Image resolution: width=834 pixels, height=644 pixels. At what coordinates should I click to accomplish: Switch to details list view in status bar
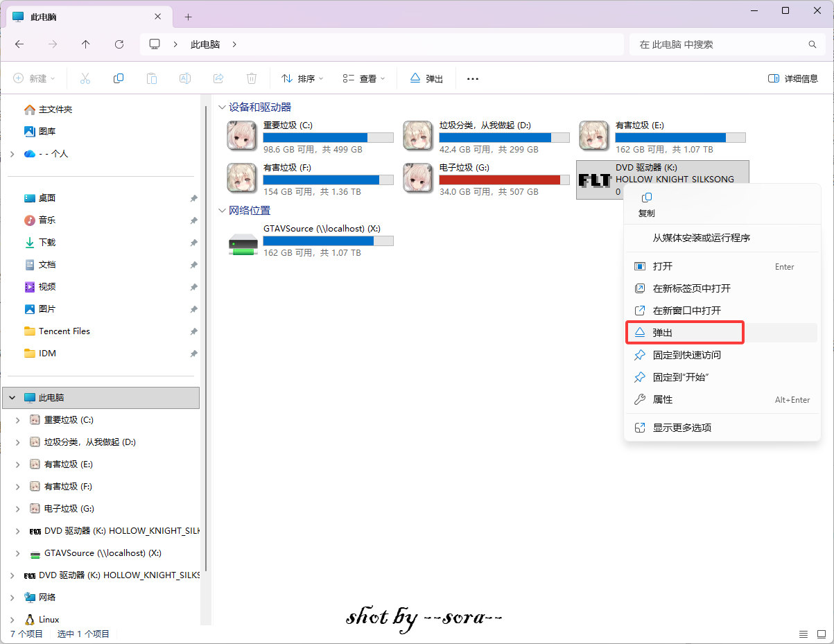point(803,634)
